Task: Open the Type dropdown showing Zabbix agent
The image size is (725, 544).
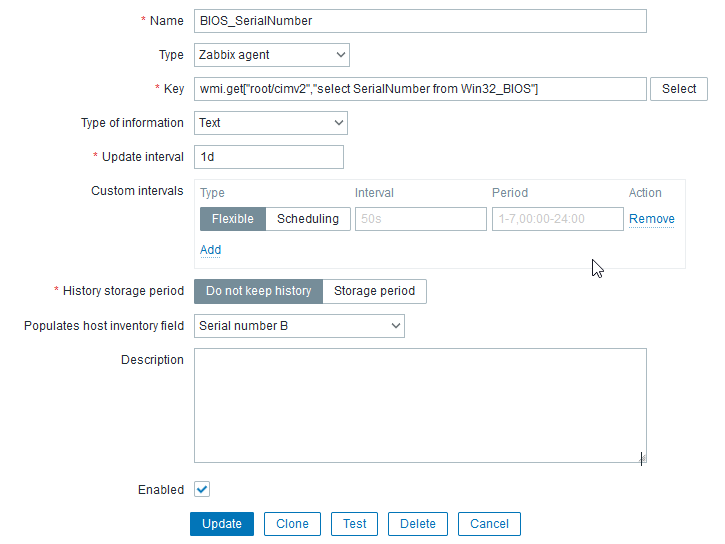Action: [271, 55]
